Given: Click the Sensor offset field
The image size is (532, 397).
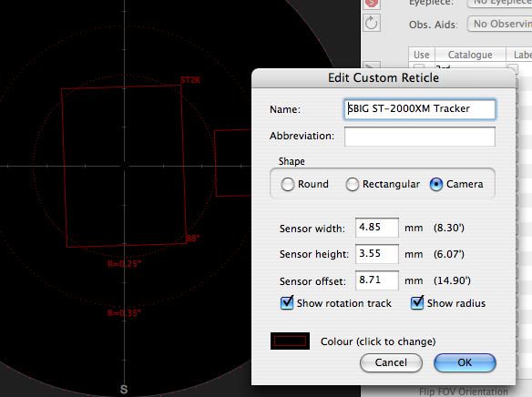Looking at the screenshot, I should click(377, 280).
